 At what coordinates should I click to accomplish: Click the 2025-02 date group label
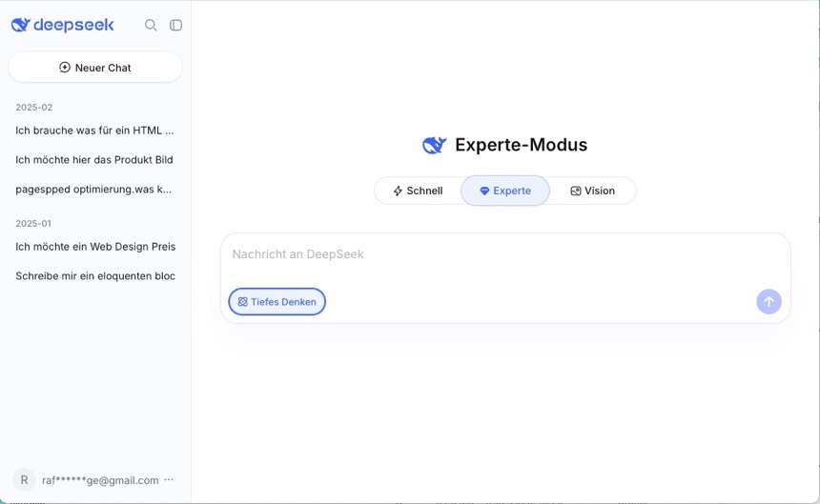[34, 107]
